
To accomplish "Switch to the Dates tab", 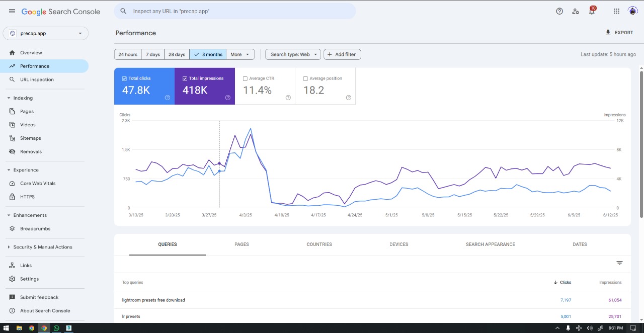I will pos(580,244).
